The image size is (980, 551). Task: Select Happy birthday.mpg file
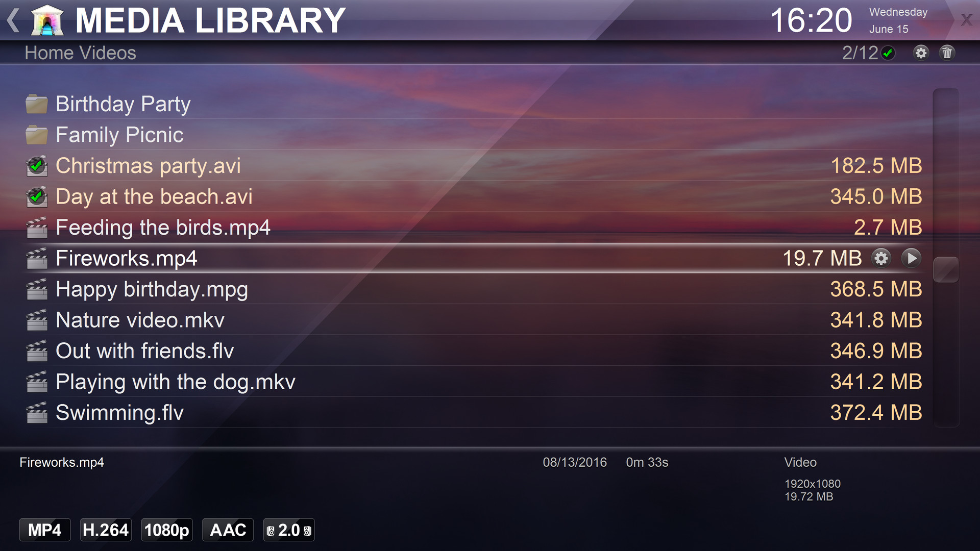pyautogui.click(x=152, y=288)
